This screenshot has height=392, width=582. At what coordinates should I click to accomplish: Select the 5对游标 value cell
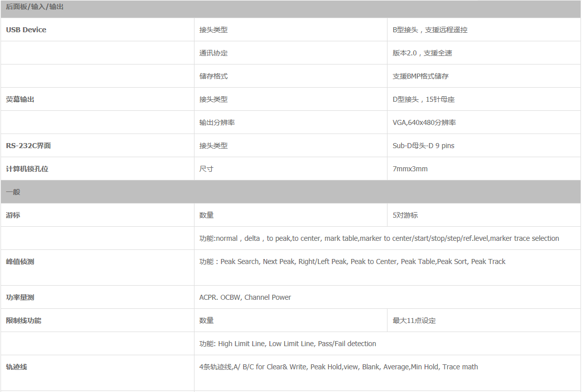tap(405, 215)
